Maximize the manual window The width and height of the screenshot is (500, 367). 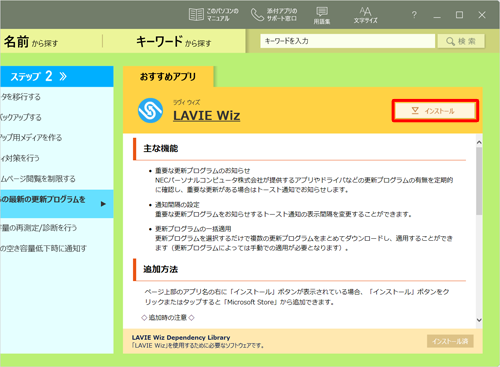coord(459,15)
